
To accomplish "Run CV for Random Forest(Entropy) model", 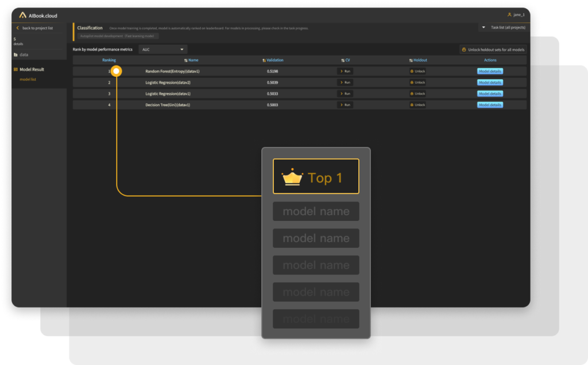I will click(345, 71).
